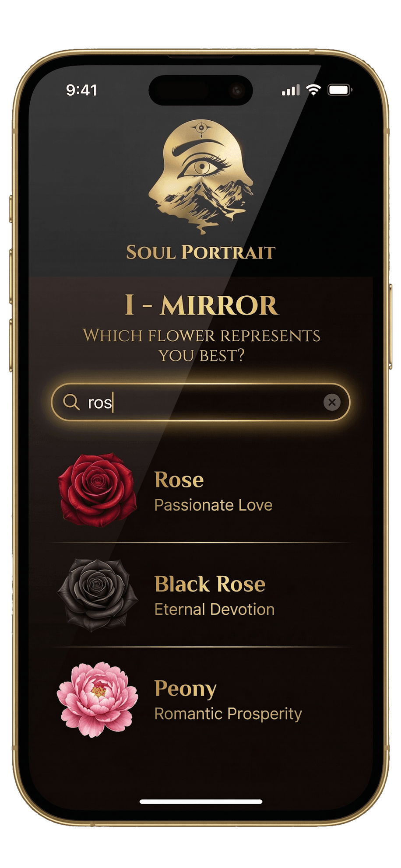Tap the 'Romantic Prosperity' subtitle
This screenshot has width=401, height=868.
click(x=228, y=714)
